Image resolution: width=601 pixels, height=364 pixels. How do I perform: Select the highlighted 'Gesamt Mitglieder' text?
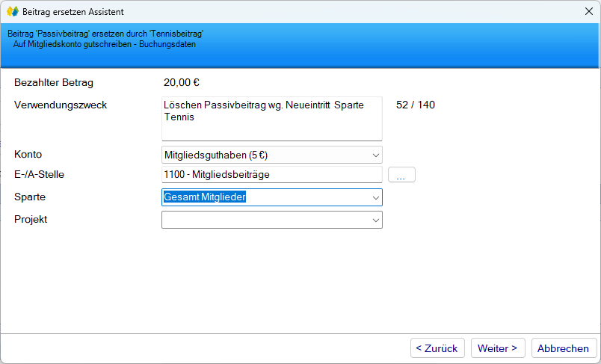click(x=206, y=197)
